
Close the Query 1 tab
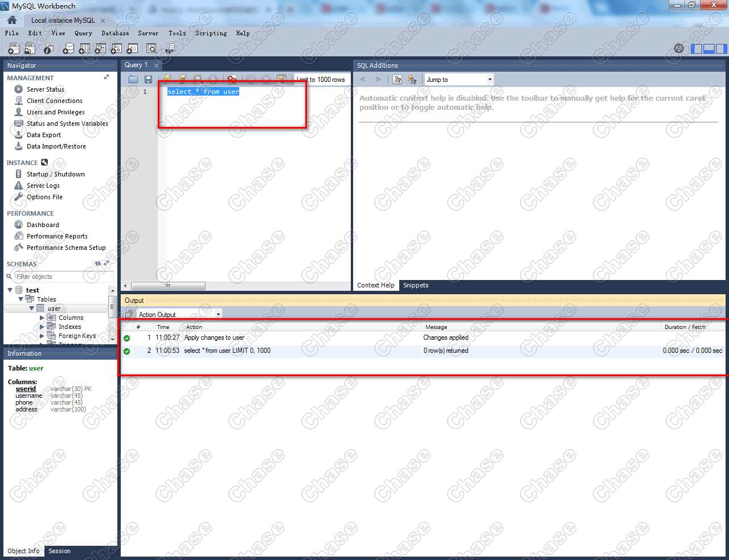[x=156, y=65]
